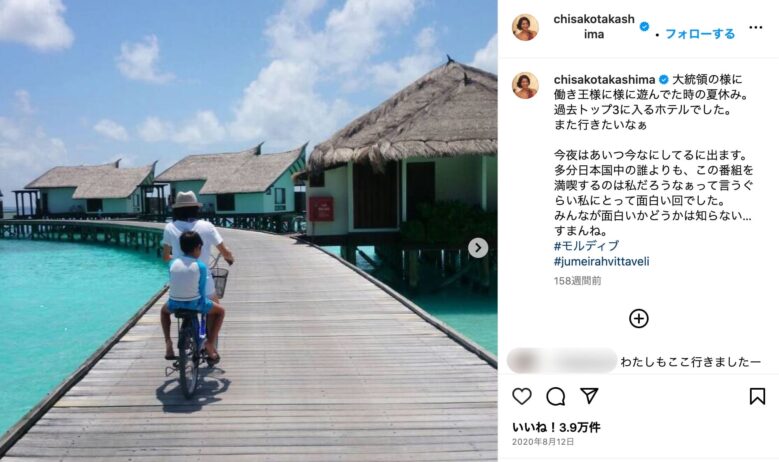Save the post with the bookmark icon
779x462 pixels.
coord(757,396)
